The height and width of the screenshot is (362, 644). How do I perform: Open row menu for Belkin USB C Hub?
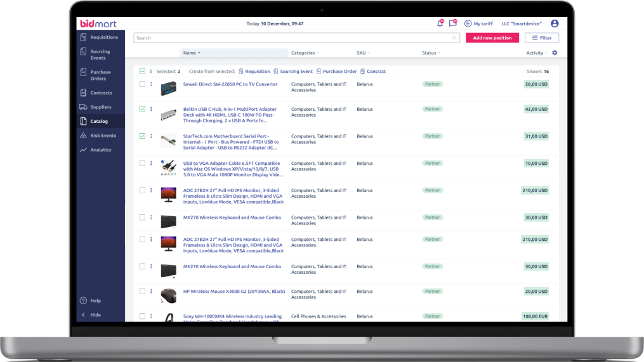[x=151, y=109]
